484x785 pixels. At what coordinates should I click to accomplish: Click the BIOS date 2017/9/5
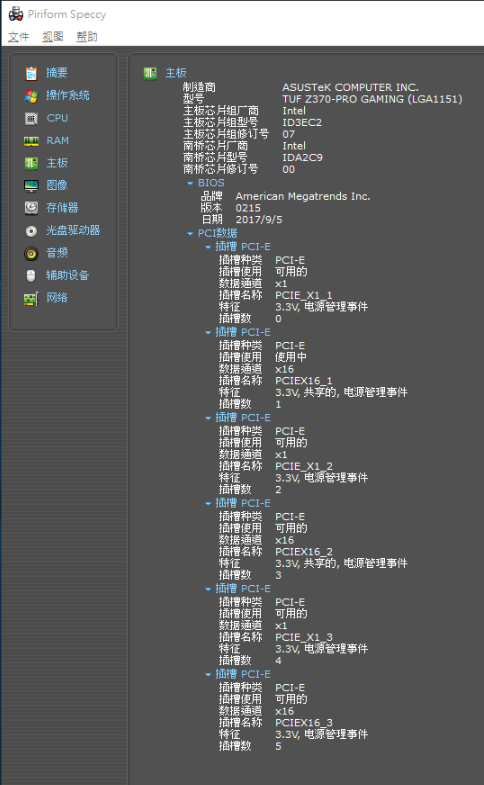tap(259, 220)
